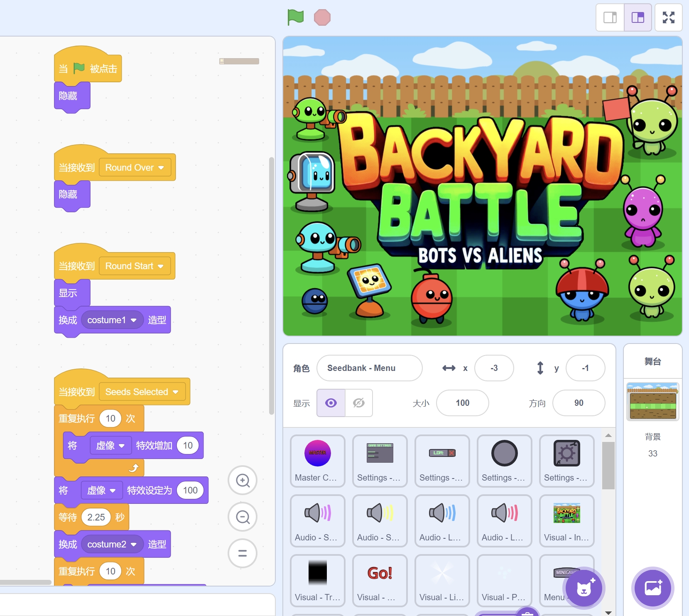Click the green flag to start project

(x=295, y=17)
